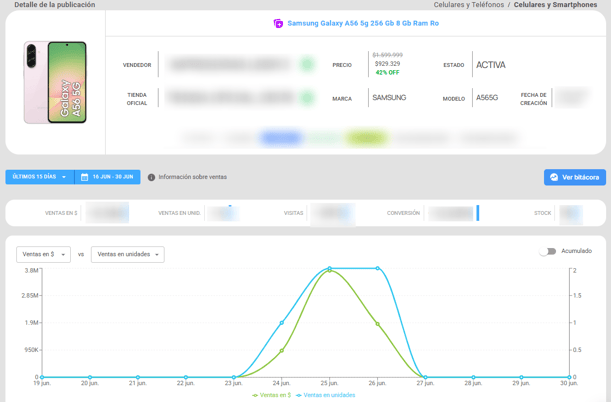Open the Ventas en $ metric dropdown
The image size is (611, 402).
click(x=43, y=254)
